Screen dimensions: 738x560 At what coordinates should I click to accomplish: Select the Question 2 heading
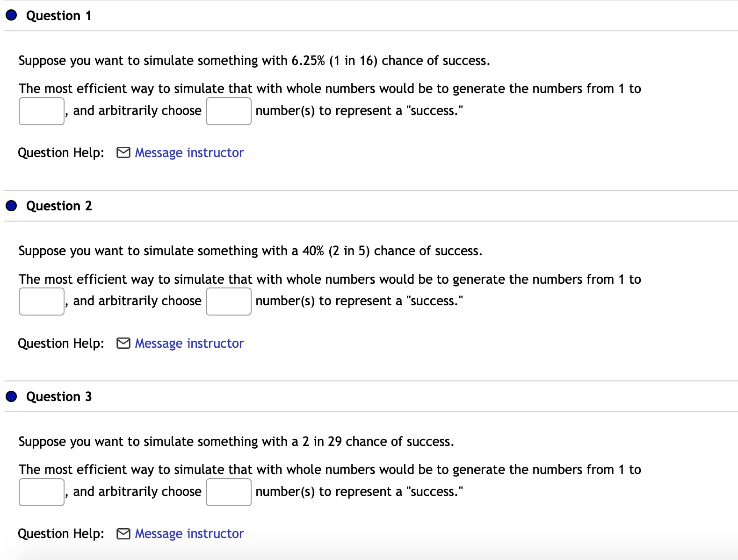(59, 206)
